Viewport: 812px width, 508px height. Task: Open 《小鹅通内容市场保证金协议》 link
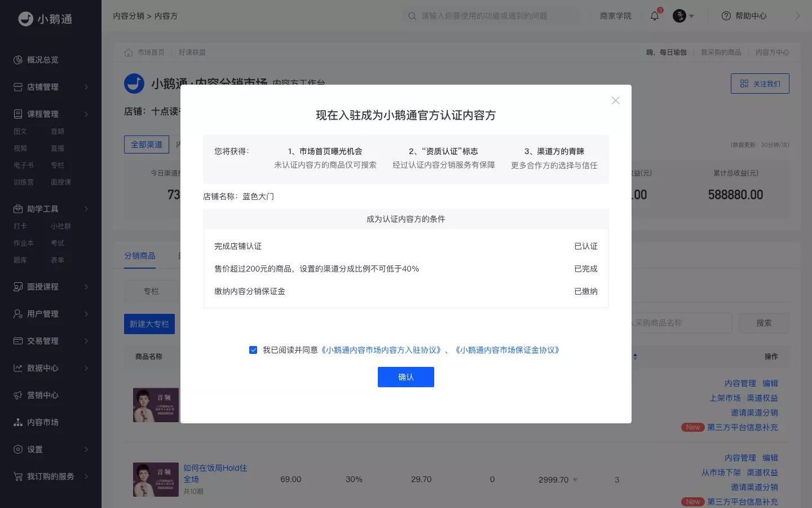tap(507, 350)
